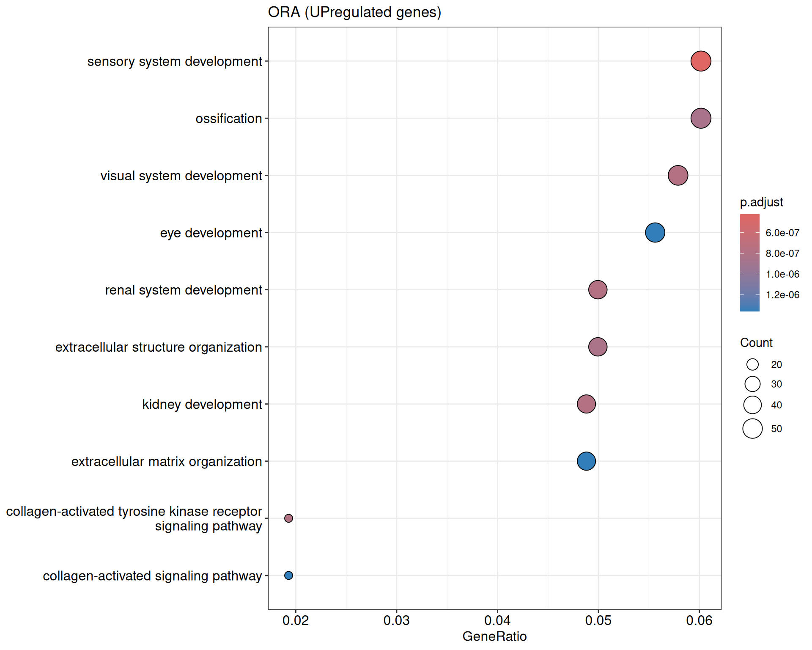Viewport: 812px width, 650px height.
Task: Click the blue eye development dot
Action: [x=655, y=232]
